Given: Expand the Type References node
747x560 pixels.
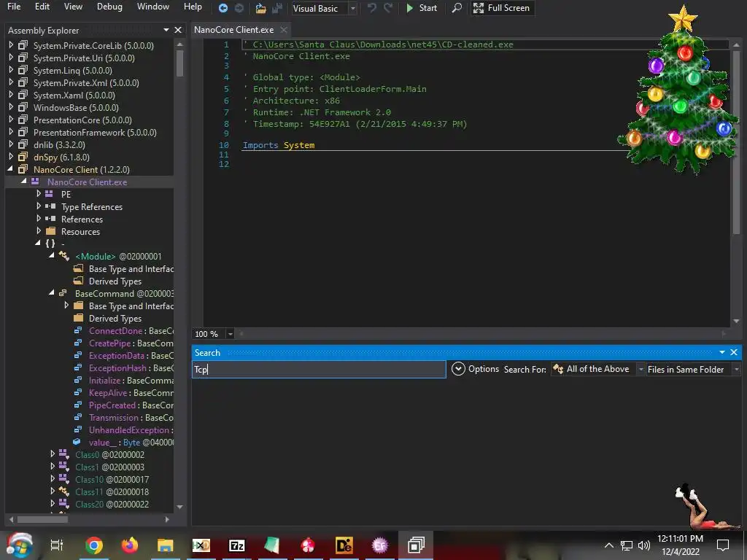Looking at the screenshot, I should click(39, 206).
